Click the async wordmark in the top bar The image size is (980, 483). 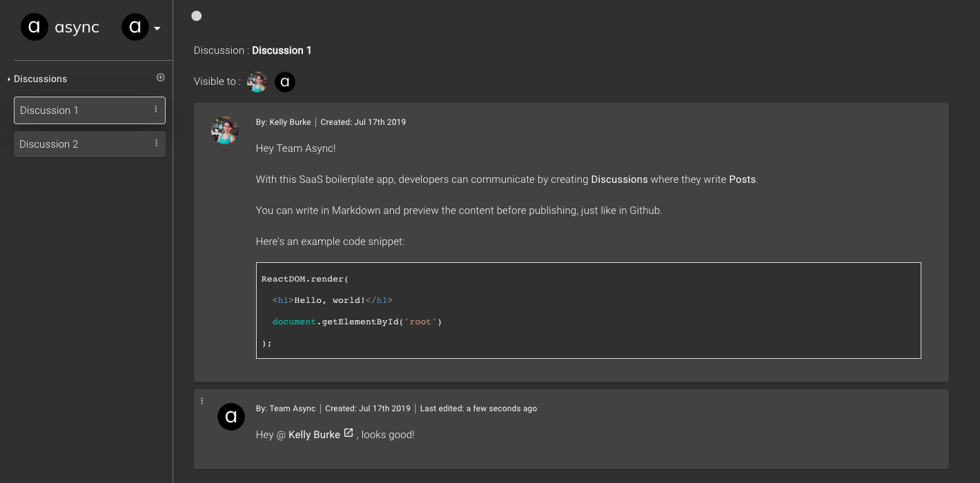[x=77, y=28]
